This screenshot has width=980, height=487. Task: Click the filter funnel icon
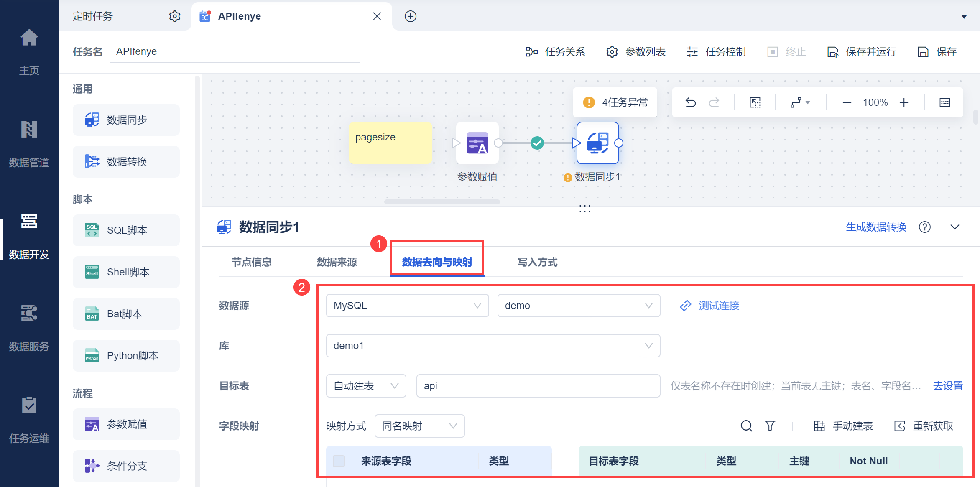[x=770, y=426]
